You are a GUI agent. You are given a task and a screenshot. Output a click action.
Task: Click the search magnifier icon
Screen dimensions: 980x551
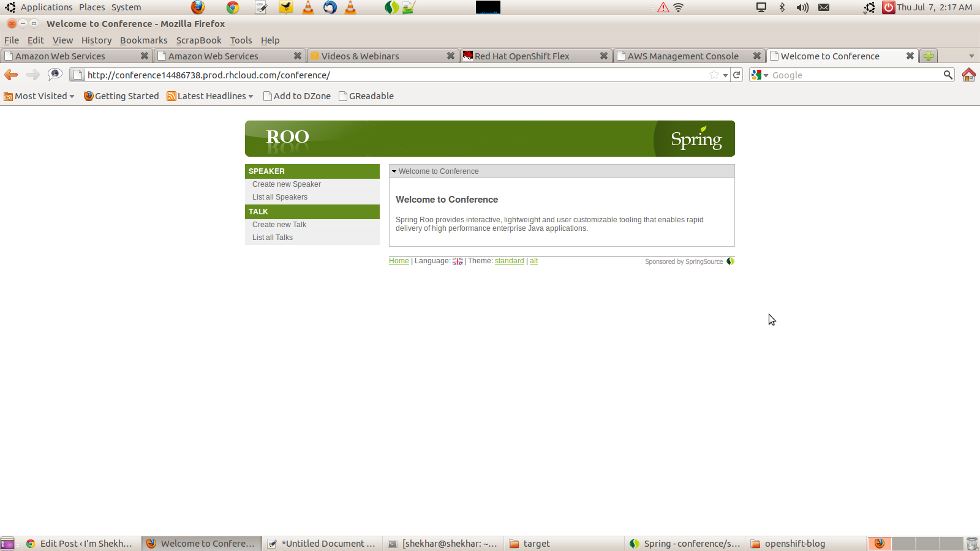948,75
